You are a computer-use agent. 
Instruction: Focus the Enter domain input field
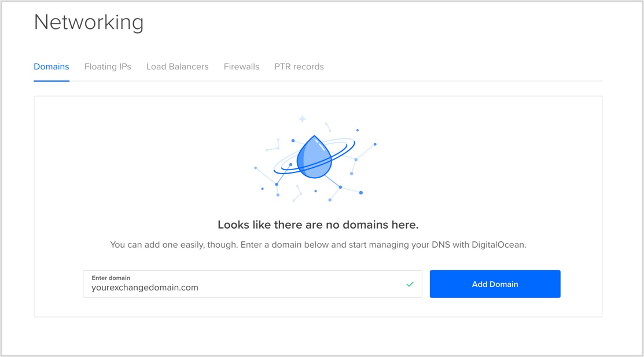tap(252, 284)
